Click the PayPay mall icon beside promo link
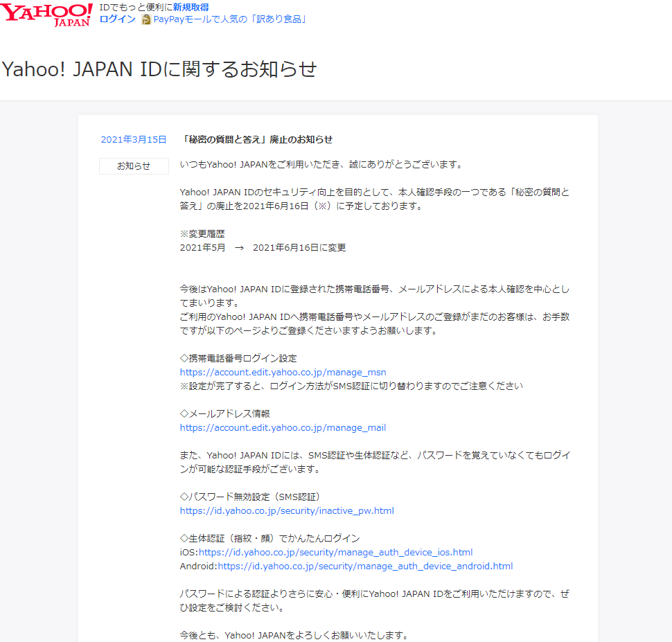The height and width of the screenshot is (642, 672). coord(146,19)
